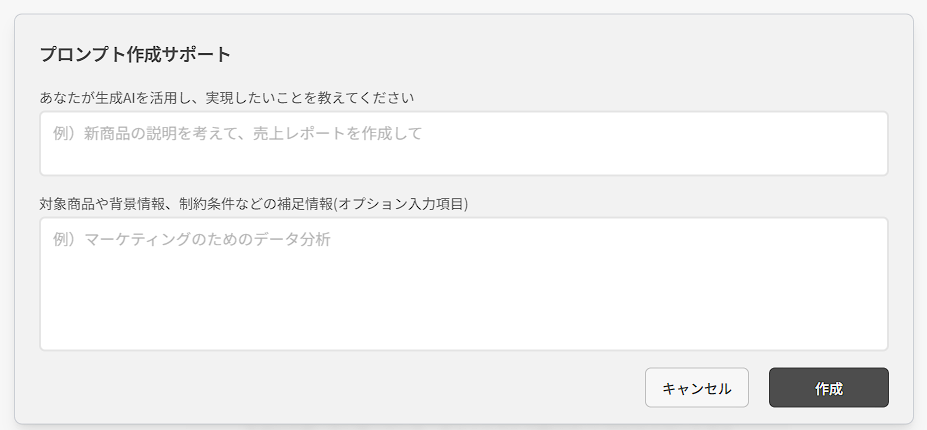This screenshot has height=430, width=927.
Task: Click 売上レポートを作成して in the placeholder
Action: tap(338, 134)
